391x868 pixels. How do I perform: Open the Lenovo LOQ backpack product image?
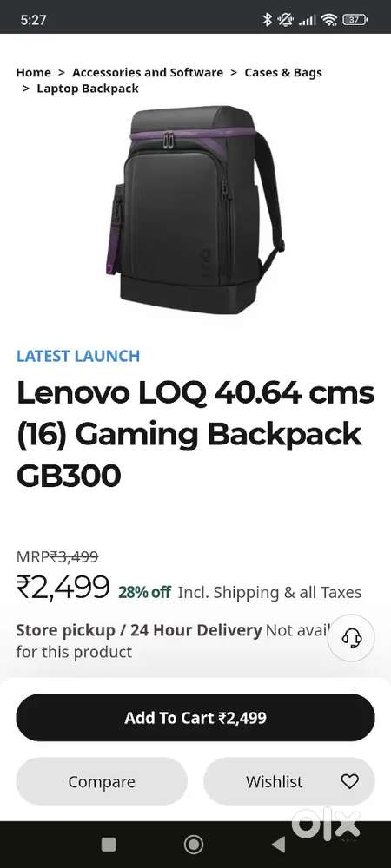[195, 209]
